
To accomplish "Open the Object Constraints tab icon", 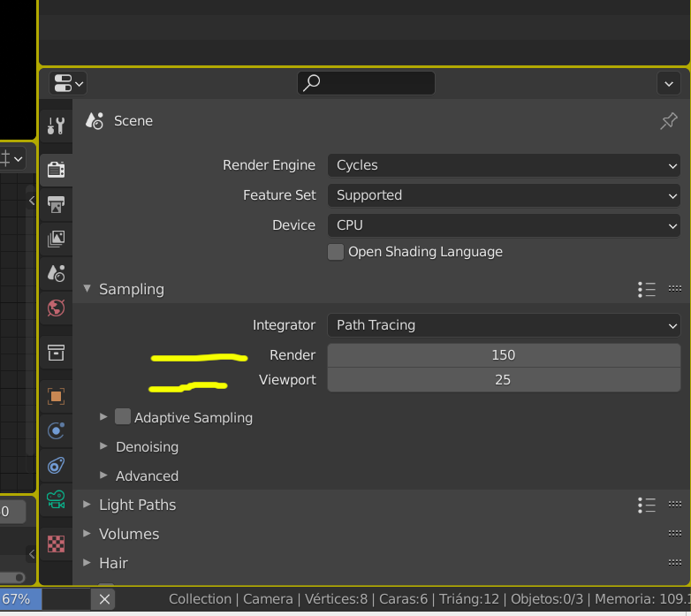I will coord(56,465).
